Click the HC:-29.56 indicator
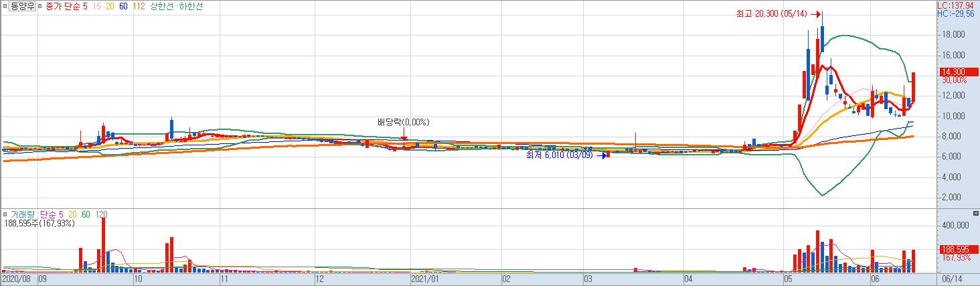The image size is (980, 286). 955,13
